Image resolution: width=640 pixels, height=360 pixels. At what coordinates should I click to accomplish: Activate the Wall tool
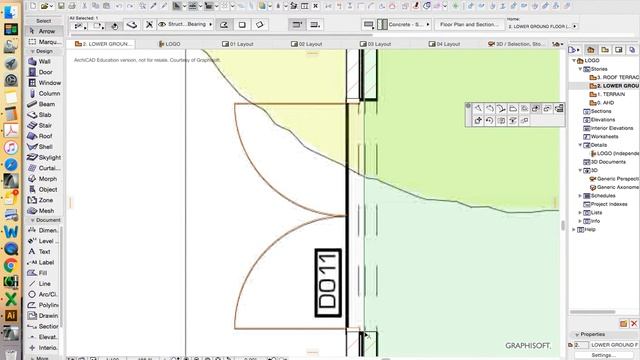[x=44, y=61]
